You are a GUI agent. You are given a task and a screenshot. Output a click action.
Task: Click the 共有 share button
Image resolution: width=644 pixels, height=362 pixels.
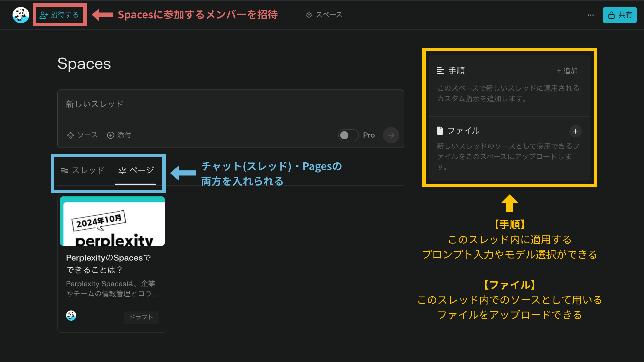[620, 15]
